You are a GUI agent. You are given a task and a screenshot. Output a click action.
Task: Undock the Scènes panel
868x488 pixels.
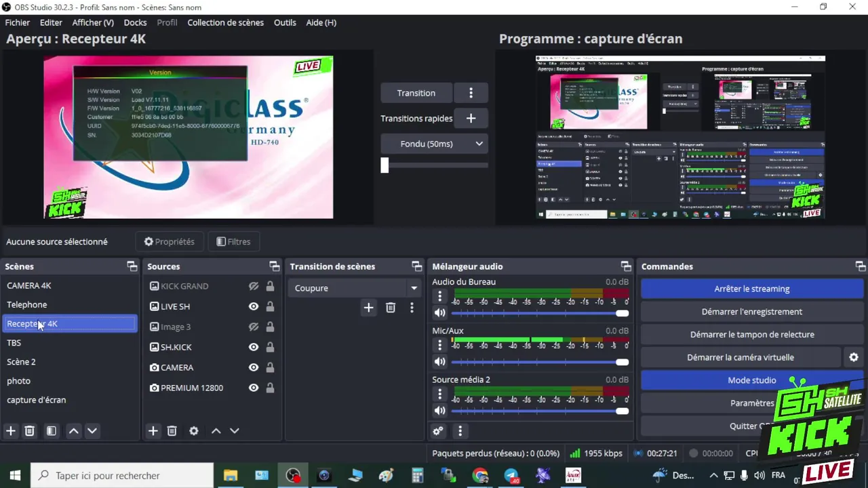coord(132,266)
